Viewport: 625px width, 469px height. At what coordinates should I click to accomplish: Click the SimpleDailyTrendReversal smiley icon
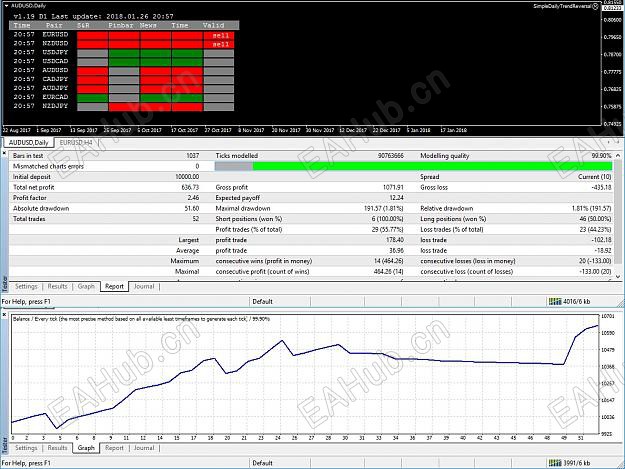(596, 6)
